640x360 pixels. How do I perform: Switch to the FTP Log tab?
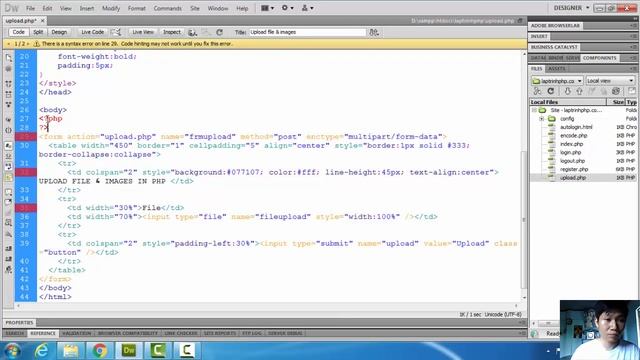point(251,333)
